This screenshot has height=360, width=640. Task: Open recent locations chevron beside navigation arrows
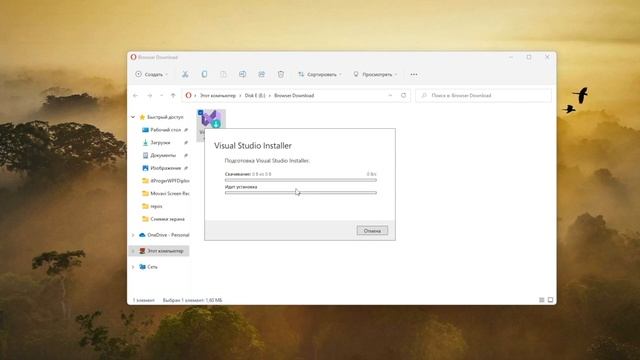pyautogui.click(x=162, y=96)
